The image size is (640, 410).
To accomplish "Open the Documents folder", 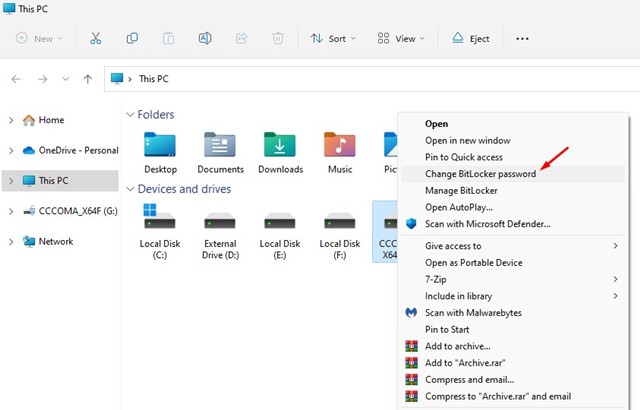I will click(220, 146).
